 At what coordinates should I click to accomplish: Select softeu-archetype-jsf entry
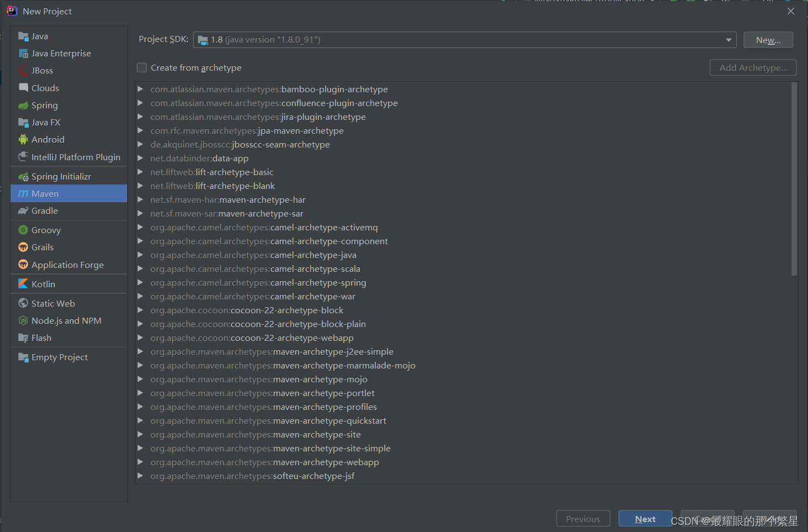pyautogui.click(x=253, y=476)
